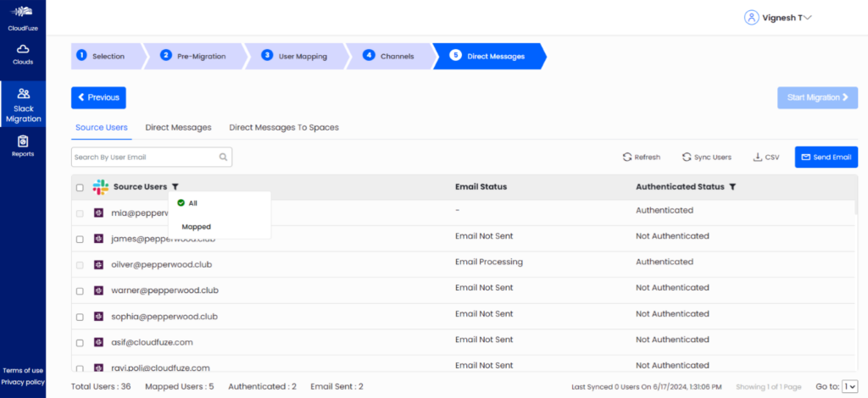Check the box for warner@pepperwood.club
Screen dimensions: 868x398
80,291
